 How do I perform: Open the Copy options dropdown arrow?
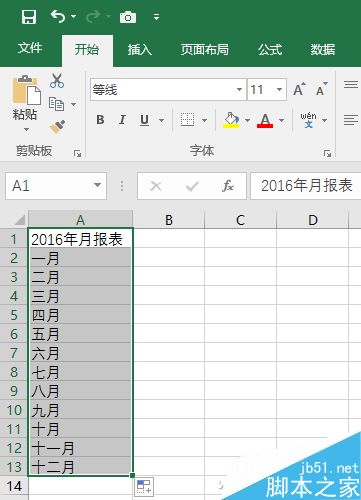[x=74, y=104]
